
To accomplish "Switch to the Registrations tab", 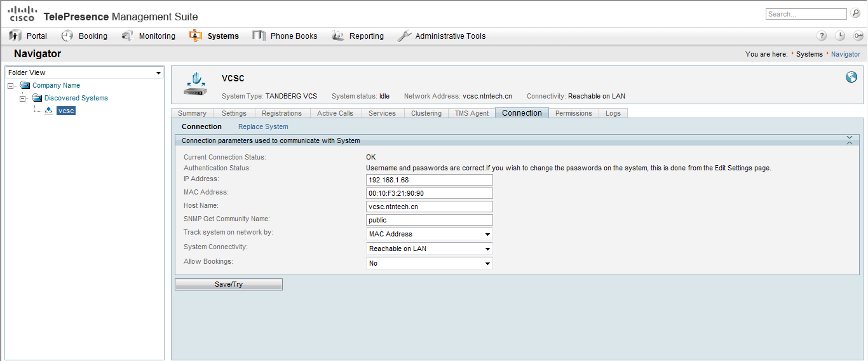I will (x=281, y=113).
